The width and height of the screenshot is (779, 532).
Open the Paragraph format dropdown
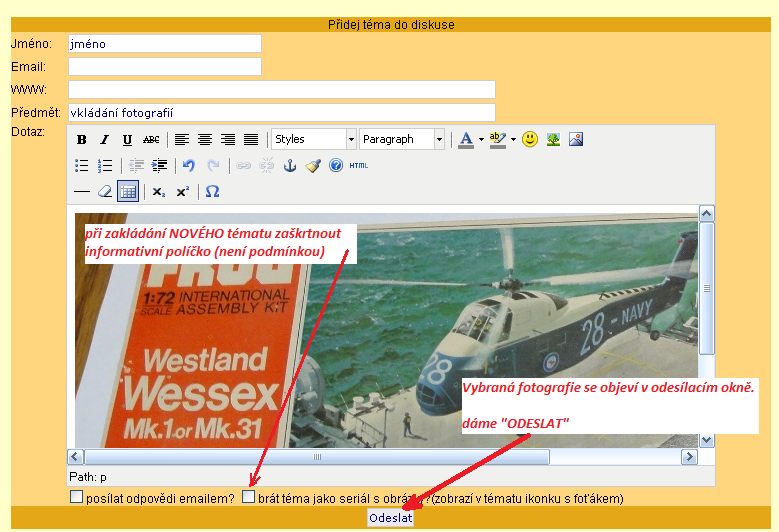coord(402,139)
